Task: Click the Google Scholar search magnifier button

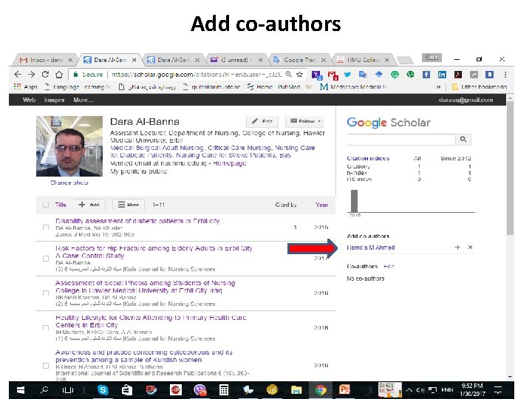Action: click(463, 139)
